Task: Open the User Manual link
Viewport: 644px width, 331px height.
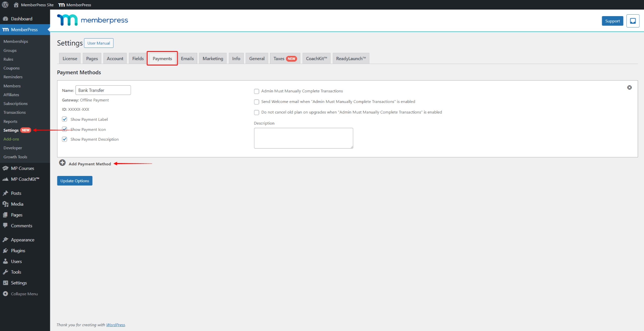Action: 98,43
